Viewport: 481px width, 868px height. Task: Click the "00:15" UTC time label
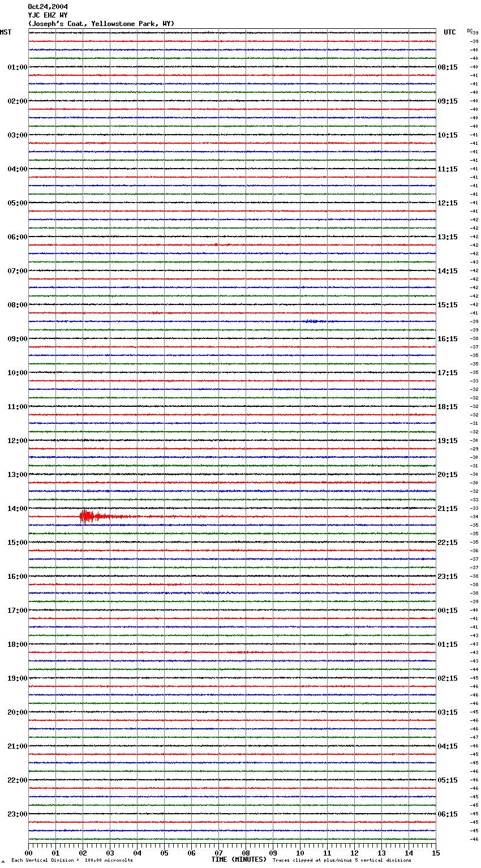pyautogui.click(x=448, y=611)
